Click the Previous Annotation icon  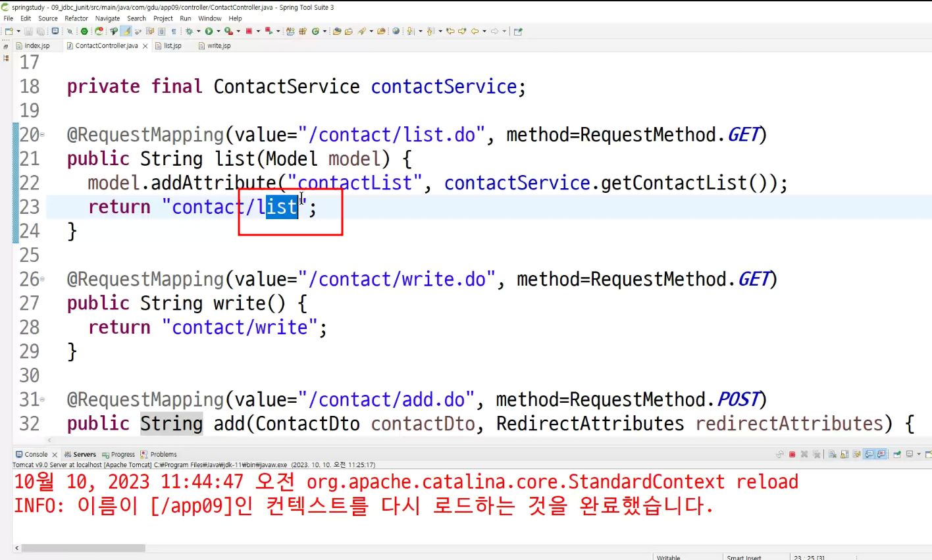click(430, 31)
